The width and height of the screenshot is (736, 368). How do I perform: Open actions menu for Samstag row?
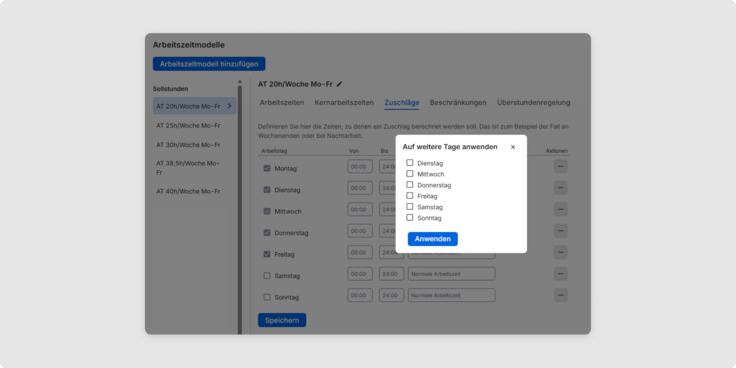click(560, 274)
